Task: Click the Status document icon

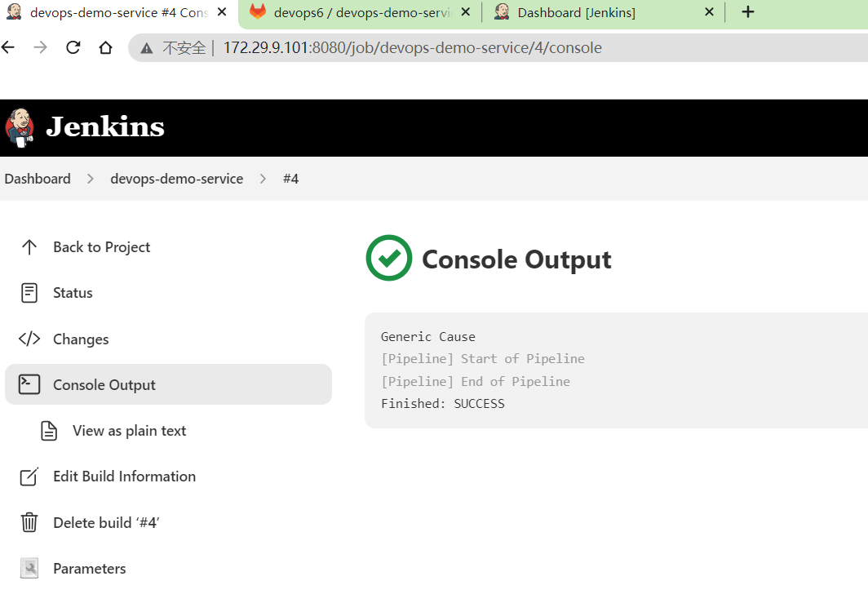Action: pyautogui.click(x=29, y=293)
